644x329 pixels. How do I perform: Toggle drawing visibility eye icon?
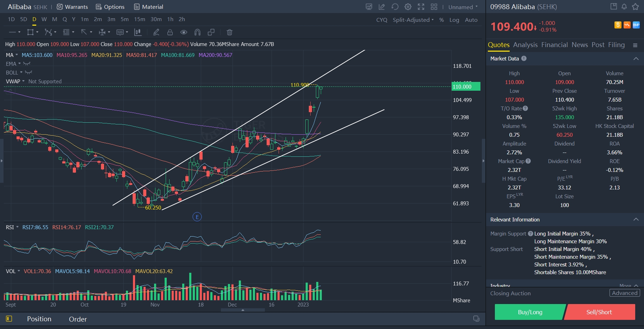pyautogui.click(x=184, y=32)
